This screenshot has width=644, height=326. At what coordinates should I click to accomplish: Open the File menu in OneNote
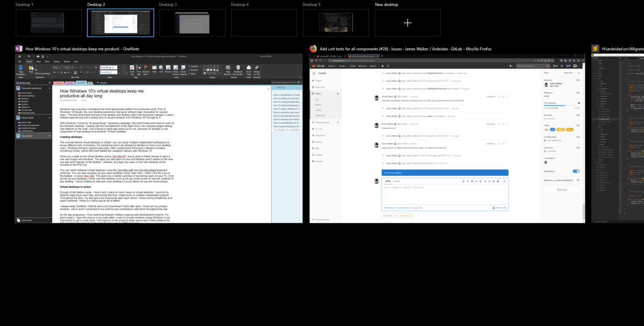[20, 62]
